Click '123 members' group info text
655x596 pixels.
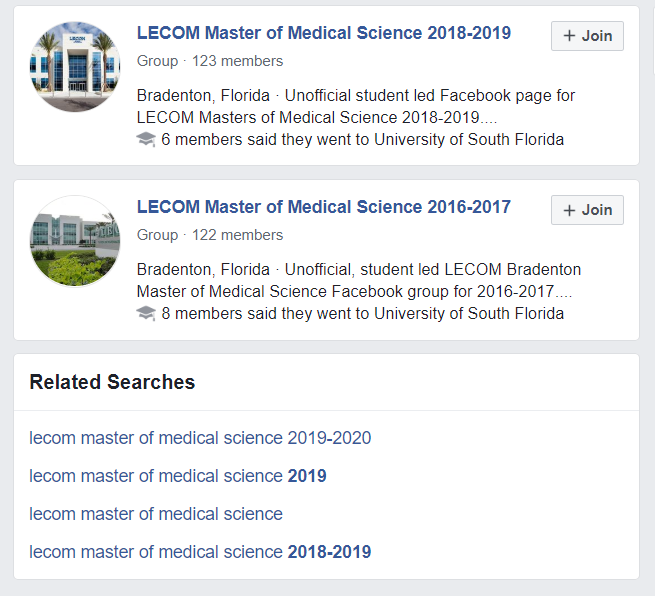click(x=237, y=61)
